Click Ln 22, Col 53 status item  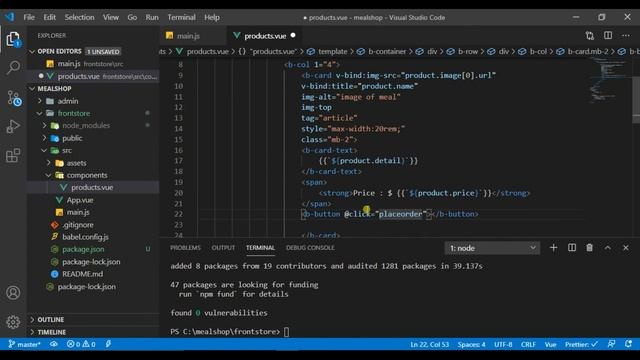click(x=429, y=344)
